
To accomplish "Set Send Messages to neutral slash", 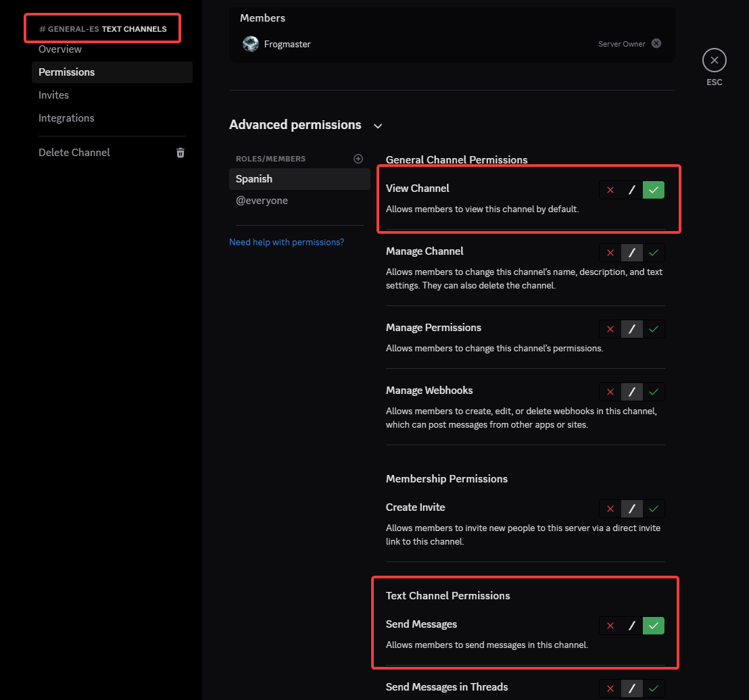I will (x=632, y=626).
